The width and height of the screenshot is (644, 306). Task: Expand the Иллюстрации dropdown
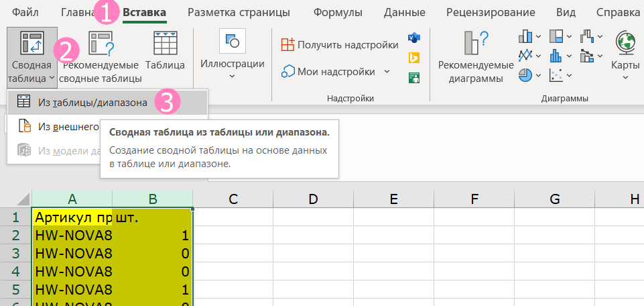(x=232, y=76)
